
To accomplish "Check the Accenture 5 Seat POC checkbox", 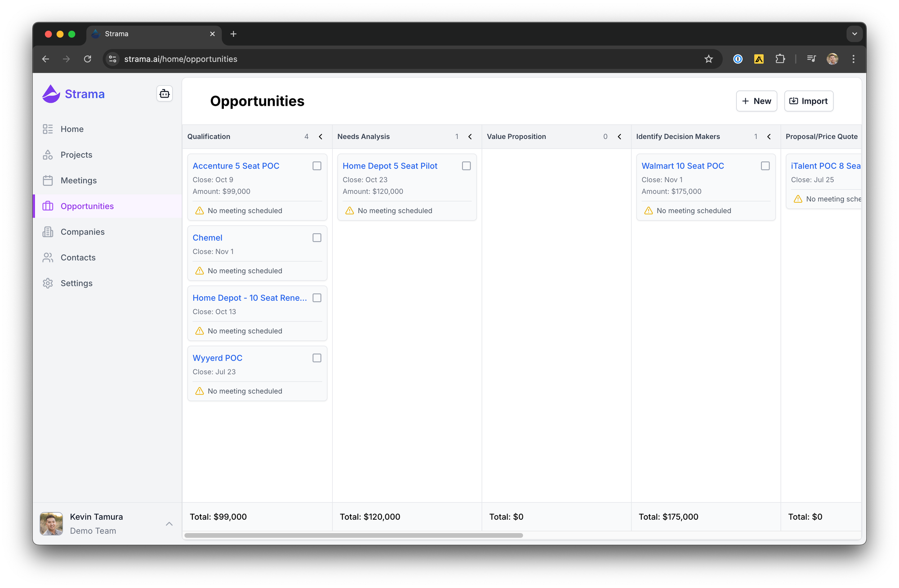I will coord(317,166).
